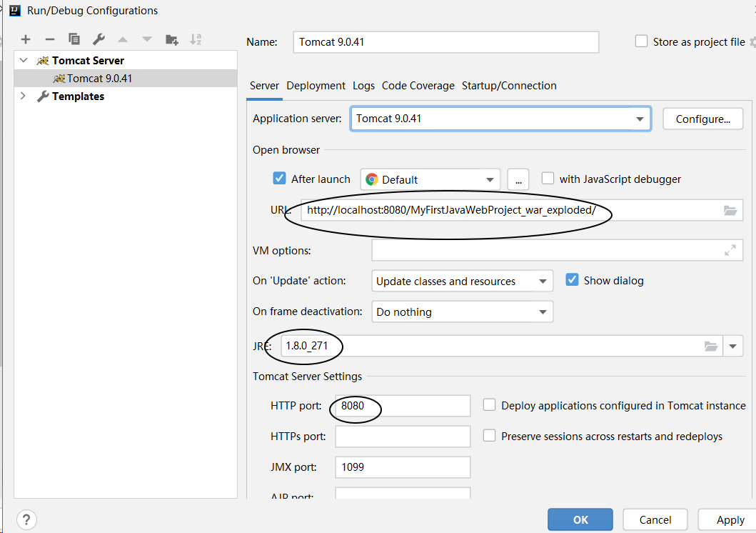The height and width of the screenshot is (533, 756).
Task: Enable Store as project file
Action: [641, 41]
